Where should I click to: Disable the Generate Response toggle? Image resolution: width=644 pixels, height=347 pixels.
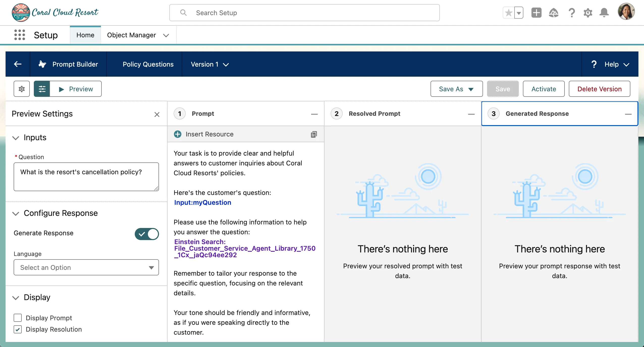click(147, 234)
